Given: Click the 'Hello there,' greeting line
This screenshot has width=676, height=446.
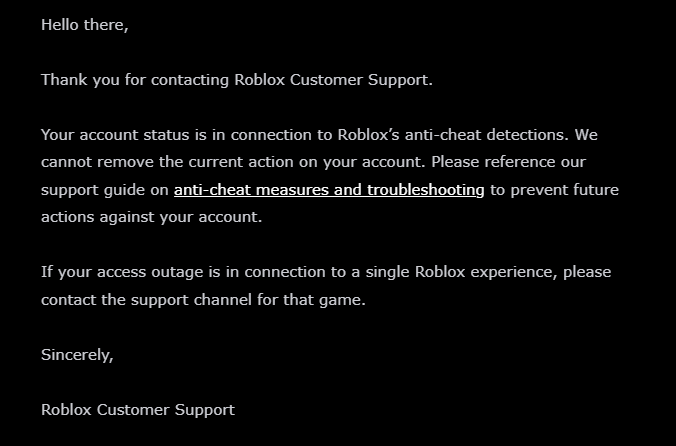Looking at the screenshot, I should click(84, 25).
